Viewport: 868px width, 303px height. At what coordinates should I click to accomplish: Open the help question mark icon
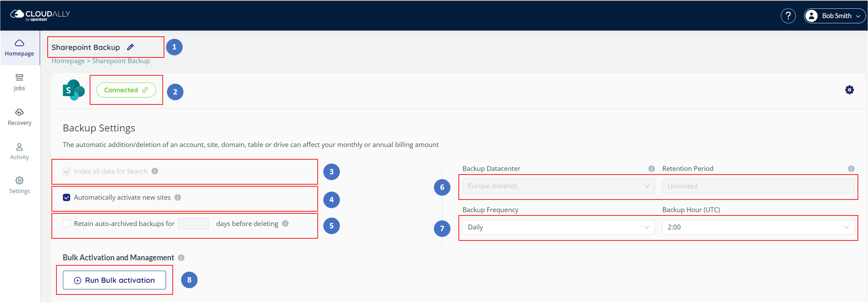[x=788, y=15]
